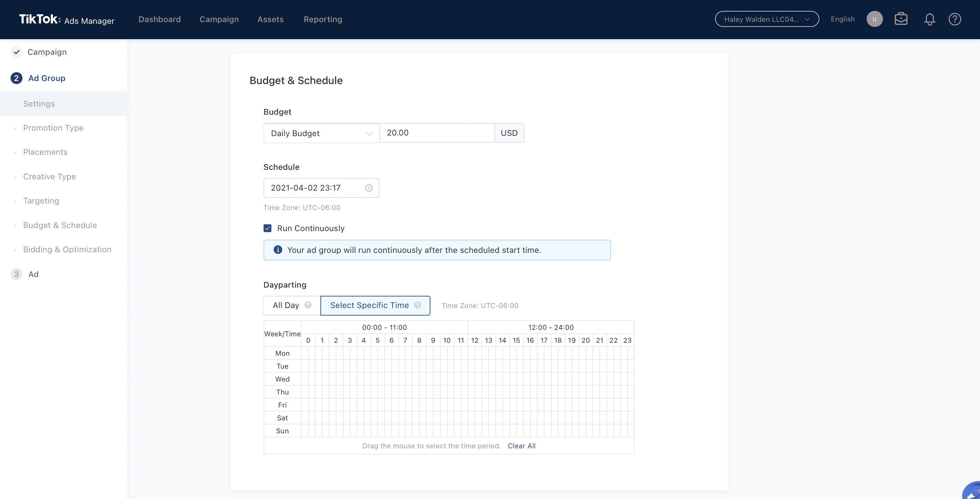This screenshot has height=499, width=980.
Task: Click Select Specific Time help icon
Action: (417, 305)
